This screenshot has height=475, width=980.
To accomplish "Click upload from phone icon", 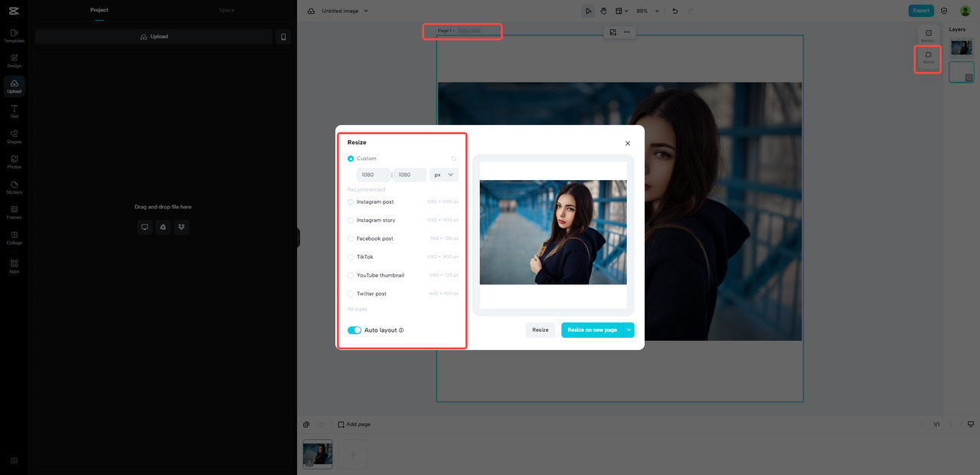I will 283,37.
